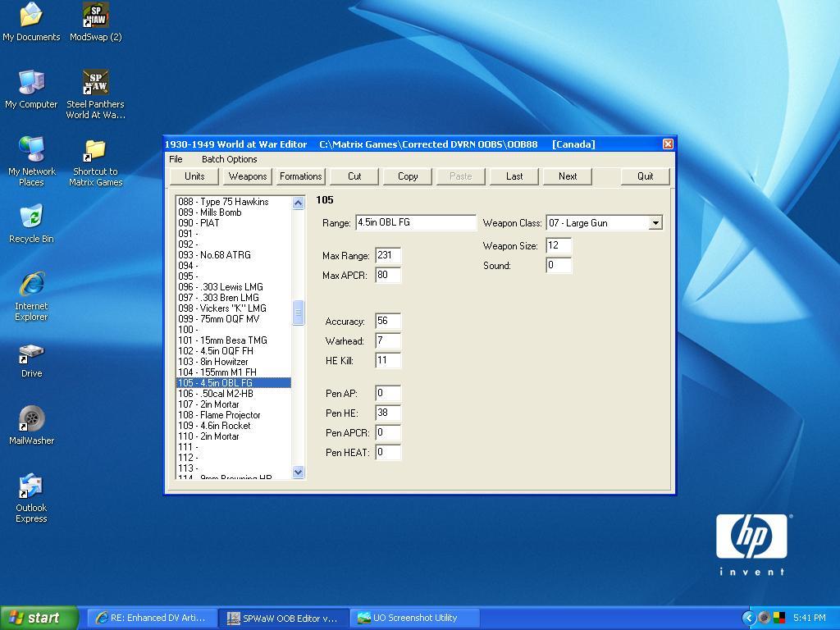Expand the Weapon Class dropdown
The image size is (840, 630).
click(x=655, y=223)
